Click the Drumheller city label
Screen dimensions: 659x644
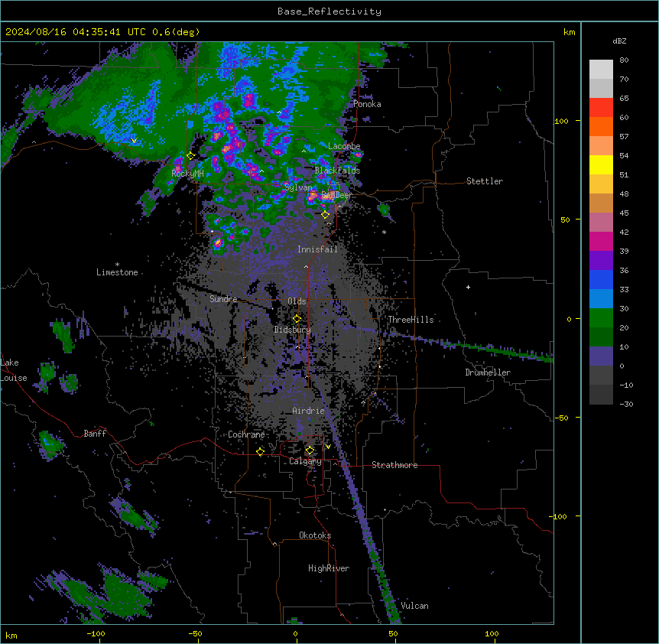488,372
